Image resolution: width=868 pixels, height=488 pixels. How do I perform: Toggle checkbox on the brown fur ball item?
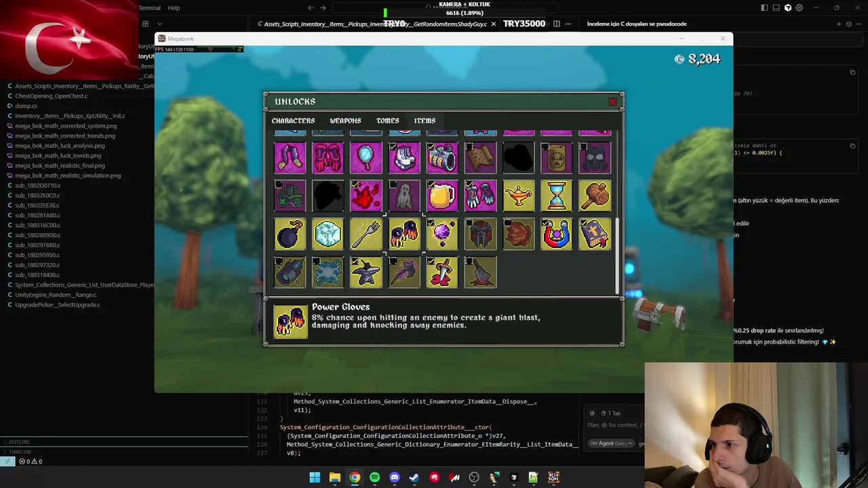[507, 222]
